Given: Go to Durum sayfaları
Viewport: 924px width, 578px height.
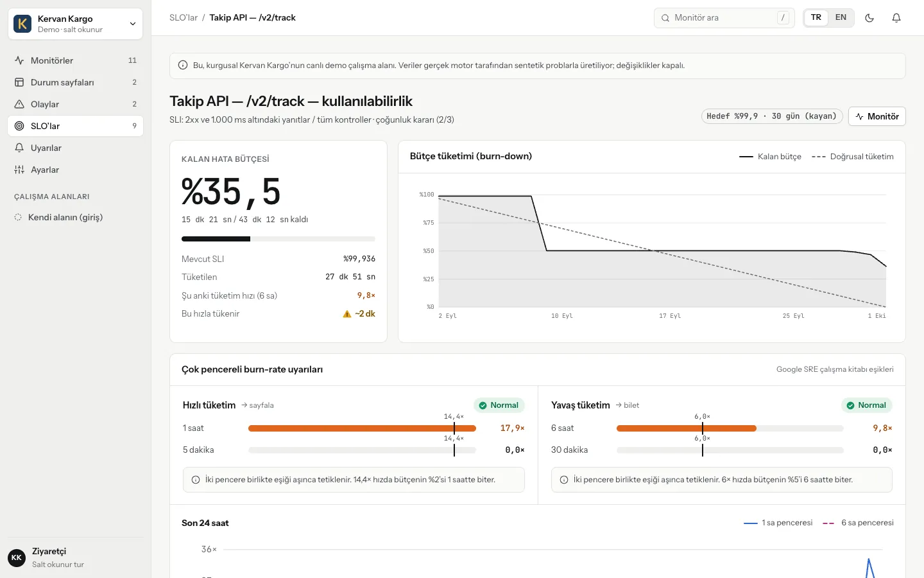Looking at the screenshot, I should pyautogui.click(x=75, y=82).
